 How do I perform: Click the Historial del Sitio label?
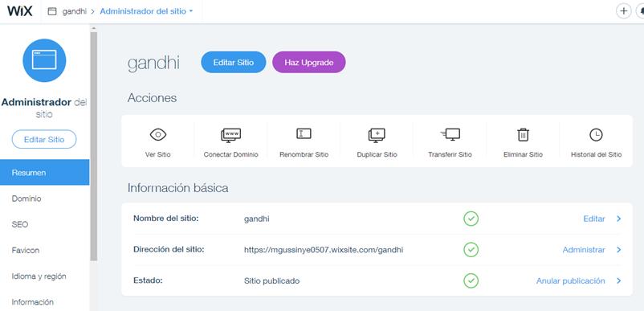[x=596, y=155]
